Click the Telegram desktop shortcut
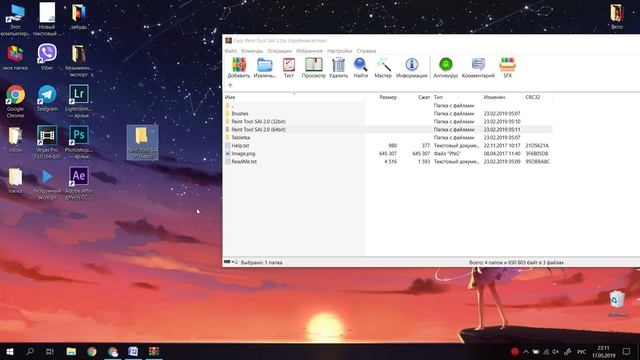The image size is (640, 360). tap(47, 98)
